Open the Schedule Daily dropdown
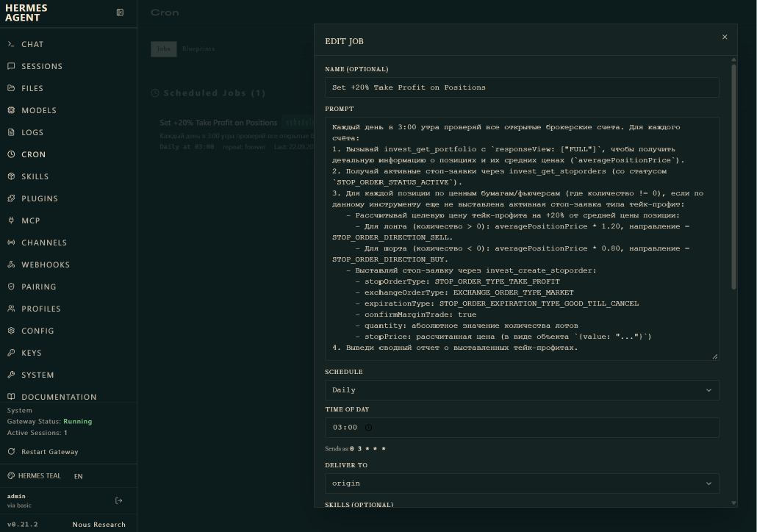This screenshot has width=757, height=532. tap(522, 390)
